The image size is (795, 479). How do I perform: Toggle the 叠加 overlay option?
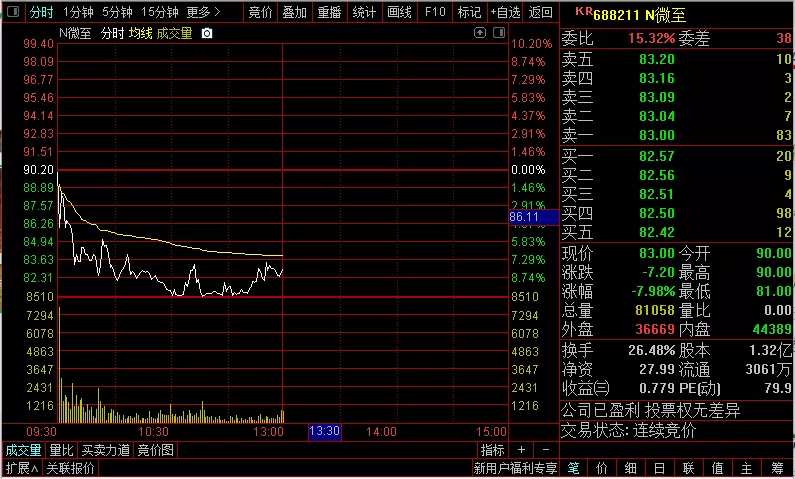click(295, 12)
